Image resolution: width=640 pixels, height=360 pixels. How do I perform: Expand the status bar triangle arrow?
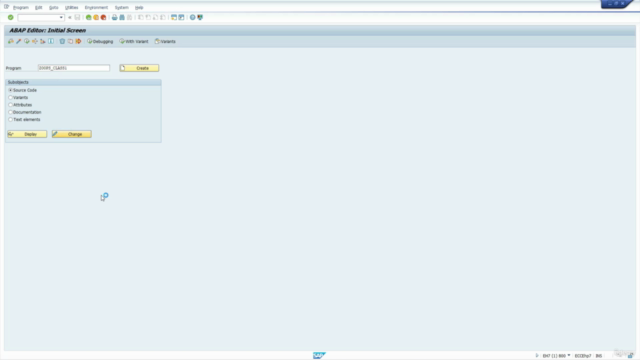[x=537, y=356]
